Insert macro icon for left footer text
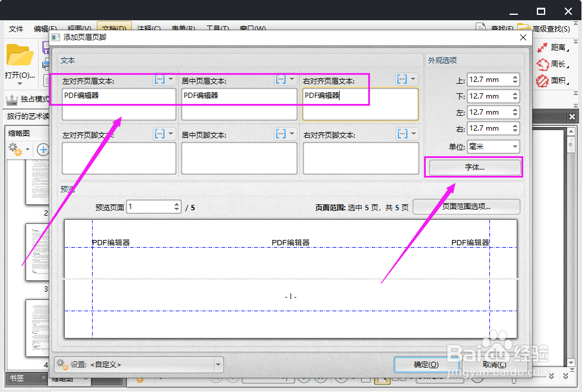The height and width of the screenshot is (392, 582). (160, 134)
